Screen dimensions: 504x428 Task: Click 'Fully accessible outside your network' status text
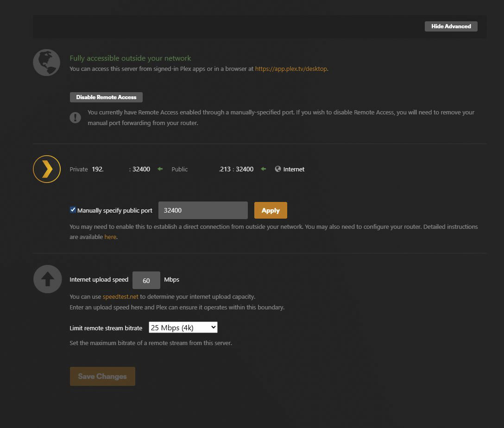coord(130,58)
